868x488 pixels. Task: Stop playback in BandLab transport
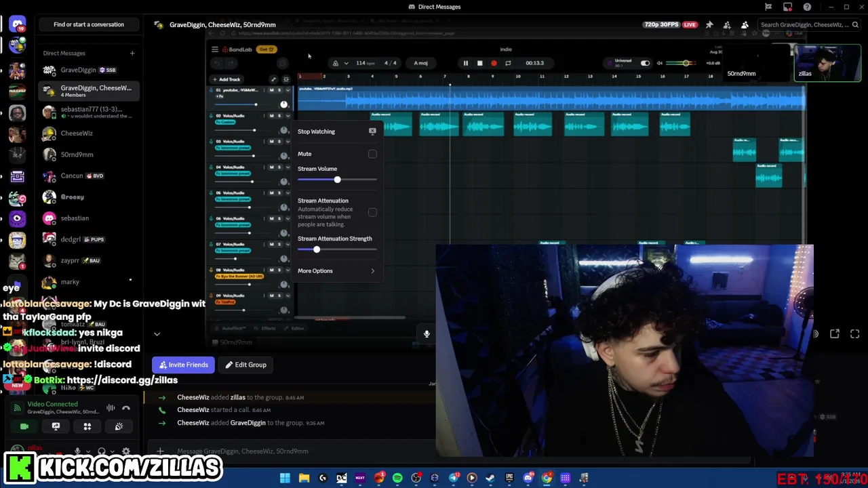pyautogui.click(x=479, y=63)
